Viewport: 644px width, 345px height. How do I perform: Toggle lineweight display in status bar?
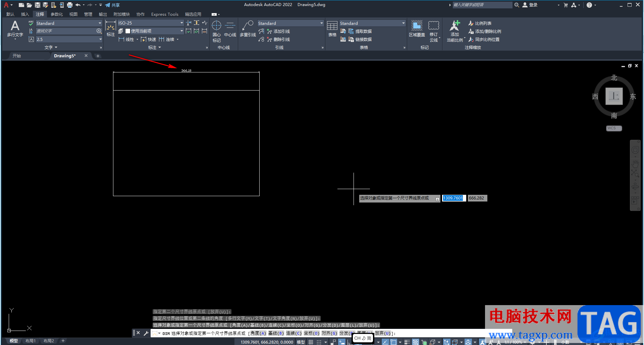(407, 342)
